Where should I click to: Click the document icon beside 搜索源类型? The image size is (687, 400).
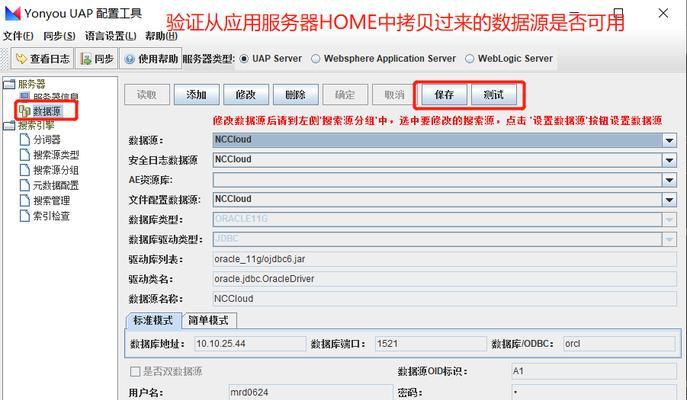[25, 155]
